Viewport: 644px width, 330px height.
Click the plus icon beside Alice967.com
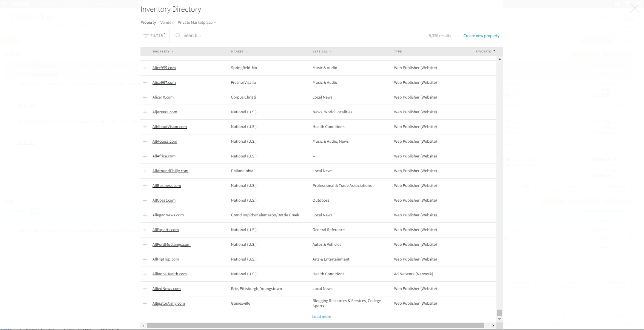point(145,83)
